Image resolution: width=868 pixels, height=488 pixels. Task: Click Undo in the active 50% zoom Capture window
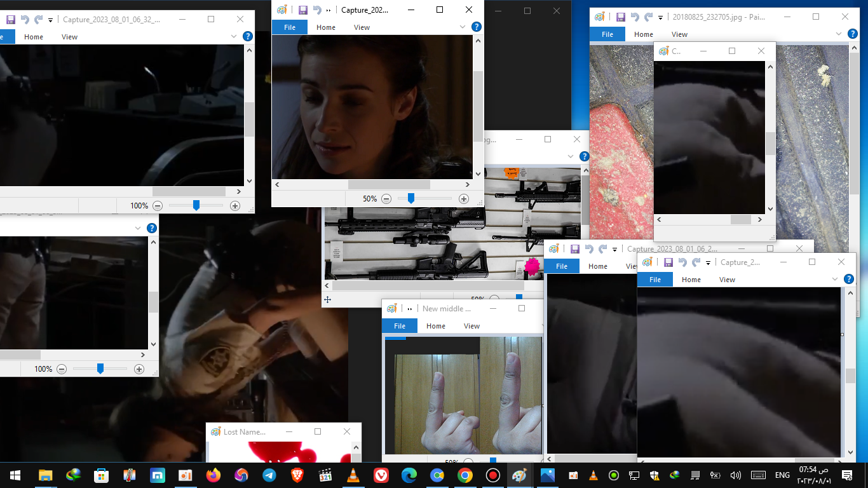[x=317, y=10]
